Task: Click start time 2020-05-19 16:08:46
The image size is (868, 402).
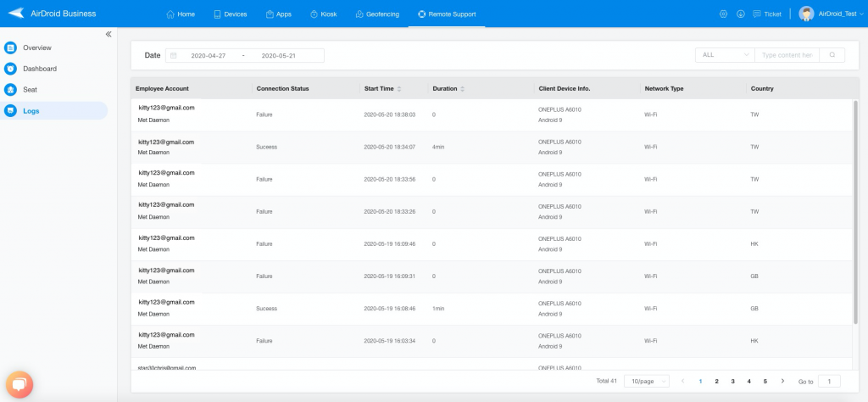Action: coord(390,309)
